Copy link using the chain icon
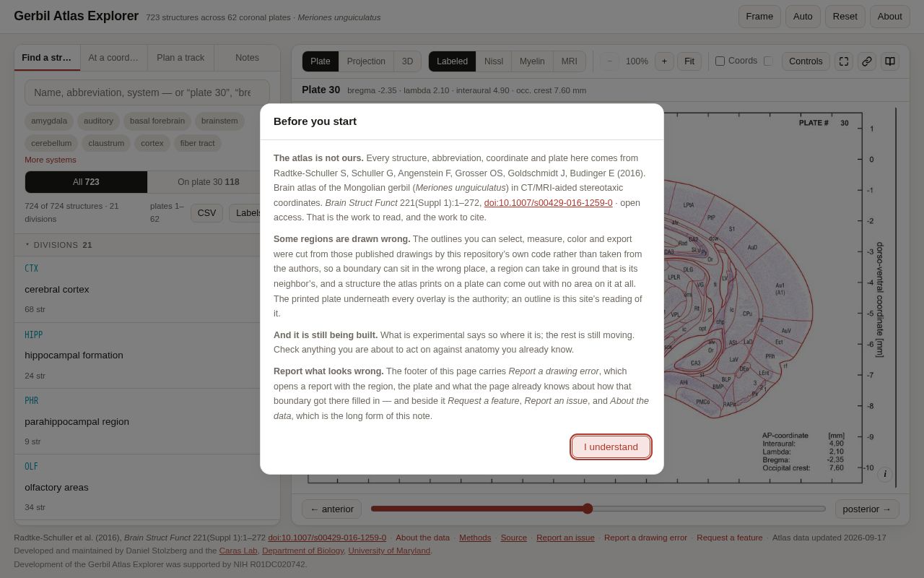Screen dimensions: 924x578 (867, 61)
